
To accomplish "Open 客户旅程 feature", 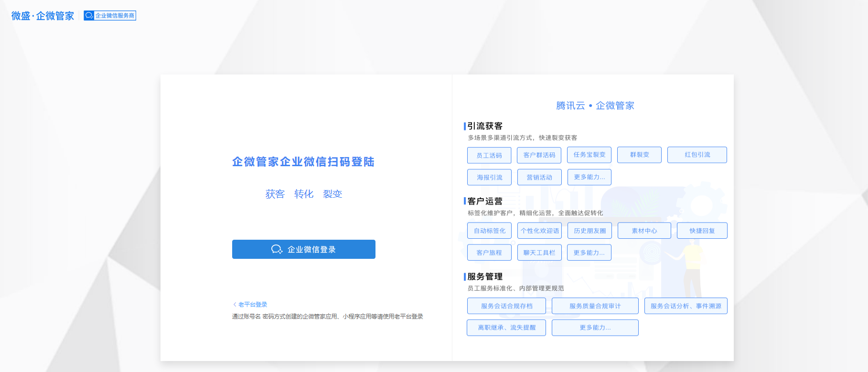I will coord(489,253).
